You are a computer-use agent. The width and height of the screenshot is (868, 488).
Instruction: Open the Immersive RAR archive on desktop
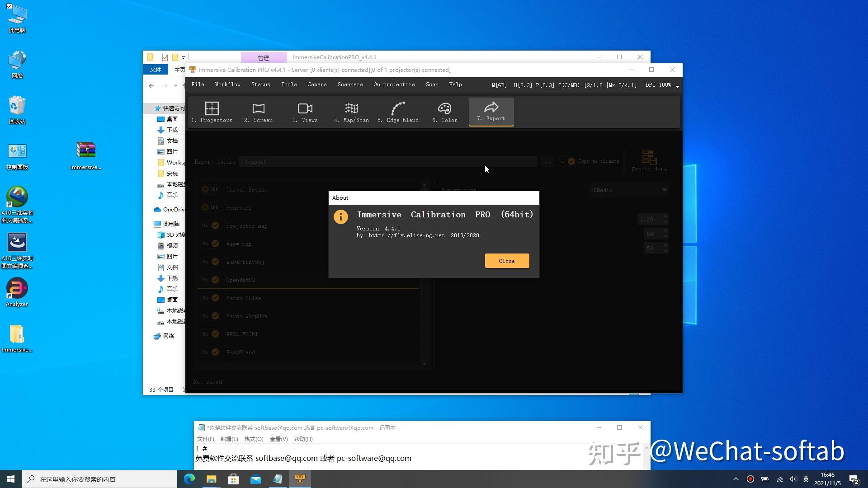pos(86,156)
